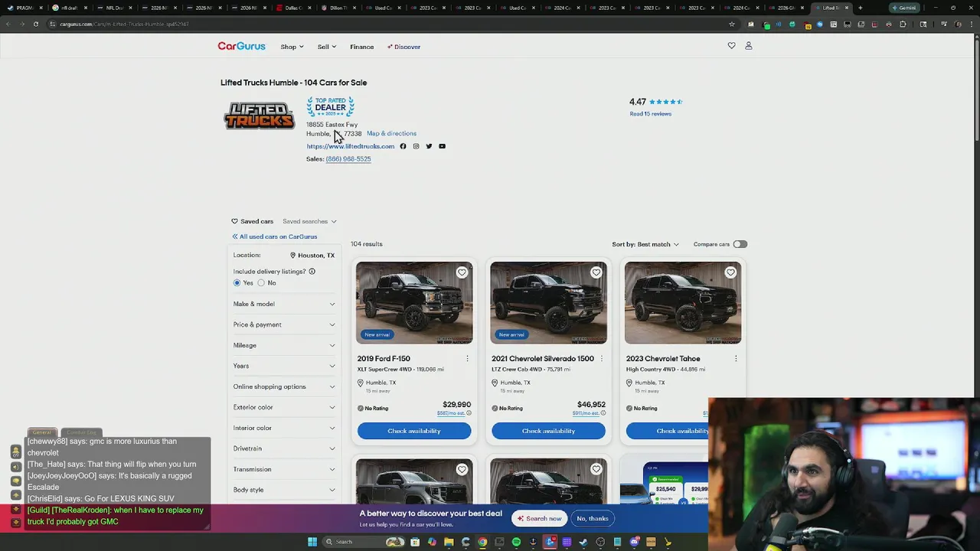Click info icon next to $587/mo estimate
This screenshot has width=980, height=551.
469,413
